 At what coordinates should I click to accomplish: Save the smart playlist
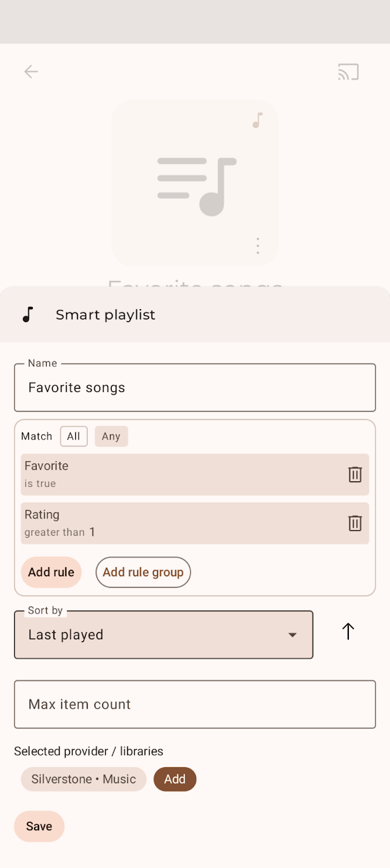coord(39,826)
